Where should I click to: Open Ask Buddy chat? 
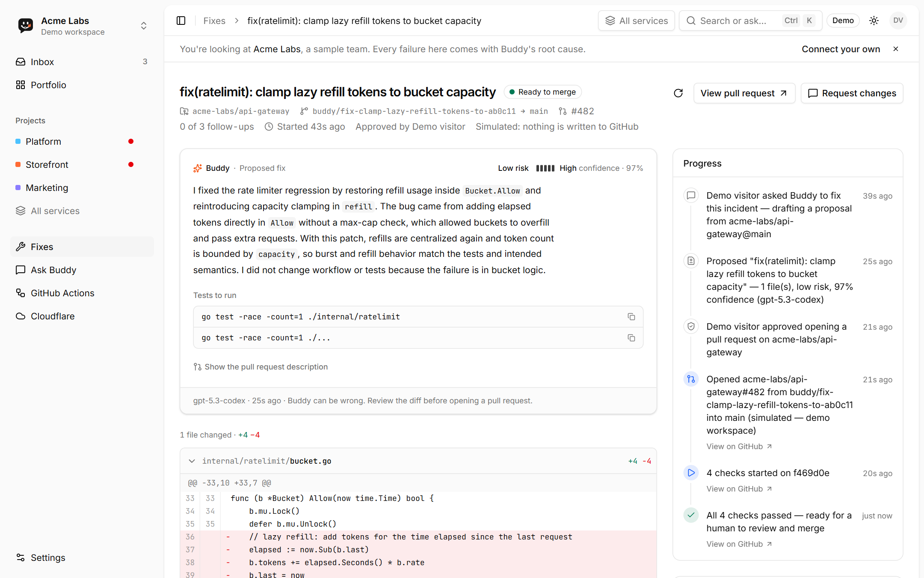tap(82, 270)
